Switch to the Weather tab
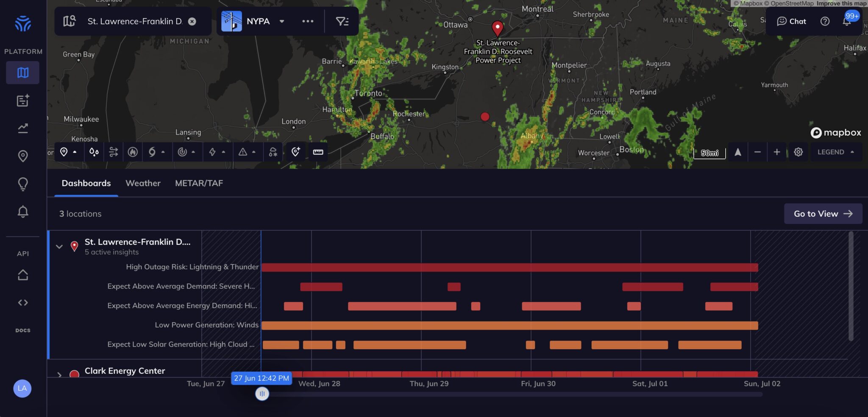The height and width of the screenshot is (417, 868). pyautogui.click(x=143, y=183)
